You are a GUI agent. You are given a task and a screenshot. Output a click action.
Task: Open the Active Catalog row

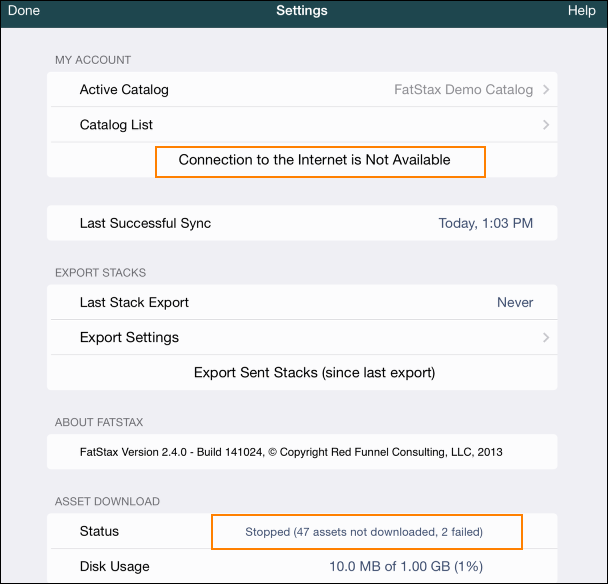click(302, 90)
